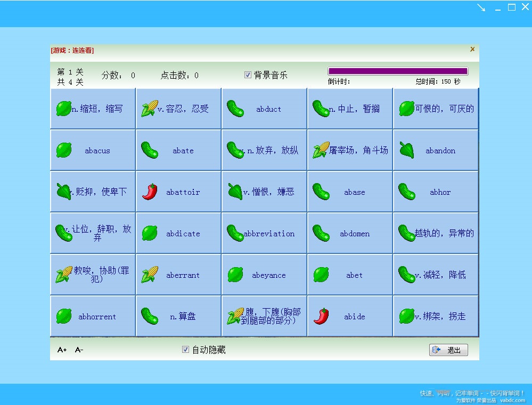Select the word text abbreviation
Viewport: 532px width, 405px height.
pos(269,234)
